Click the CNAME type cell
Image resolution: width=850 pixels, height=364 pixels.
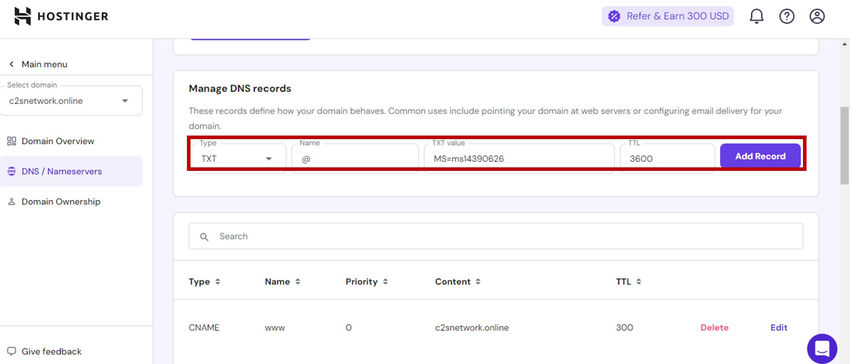click(204, 328)
